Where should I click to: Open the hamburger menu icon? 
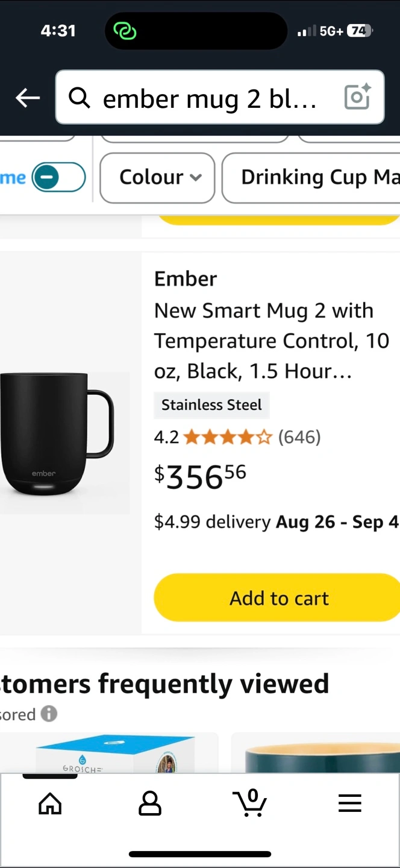349,804
